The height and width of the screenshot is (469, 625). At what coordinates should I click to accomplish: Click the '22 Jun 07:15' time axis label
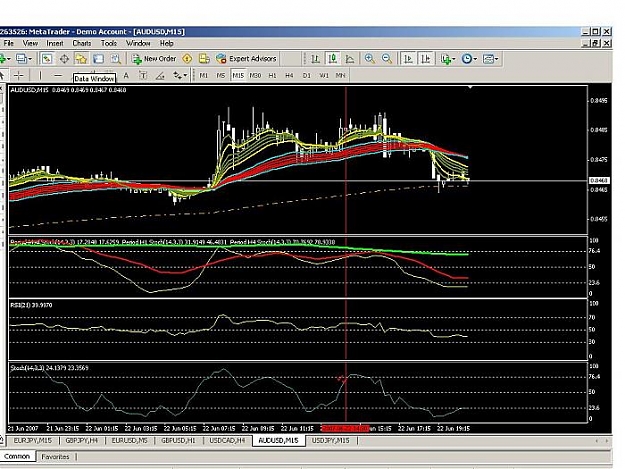[219, 428]
